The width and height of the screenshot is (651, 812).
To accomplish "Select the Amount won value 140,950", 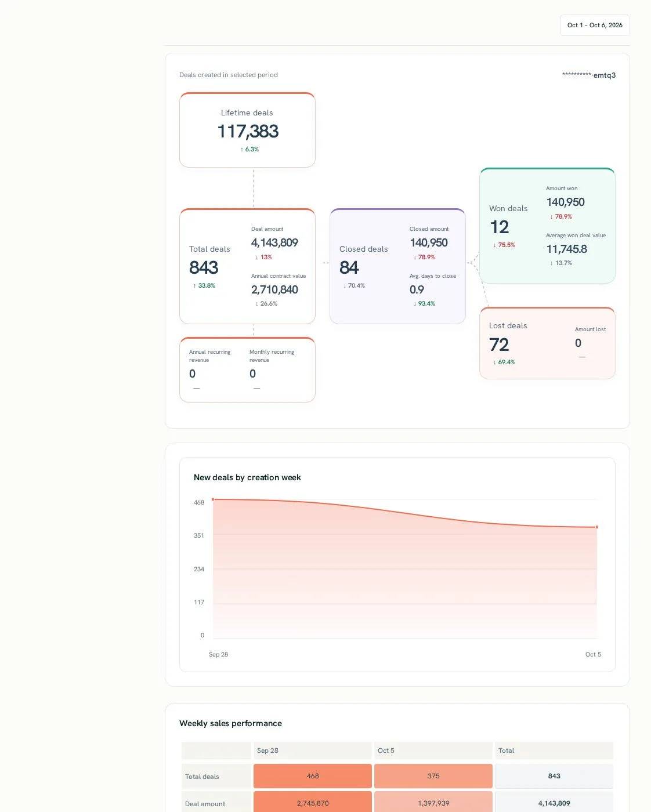I will 566,202.
